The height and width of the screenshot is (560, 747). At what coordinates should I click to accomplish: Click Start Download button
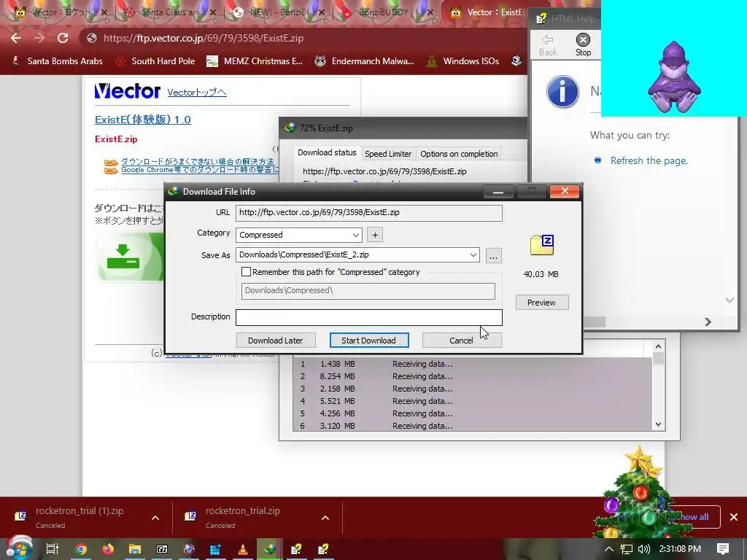[368, 341]
